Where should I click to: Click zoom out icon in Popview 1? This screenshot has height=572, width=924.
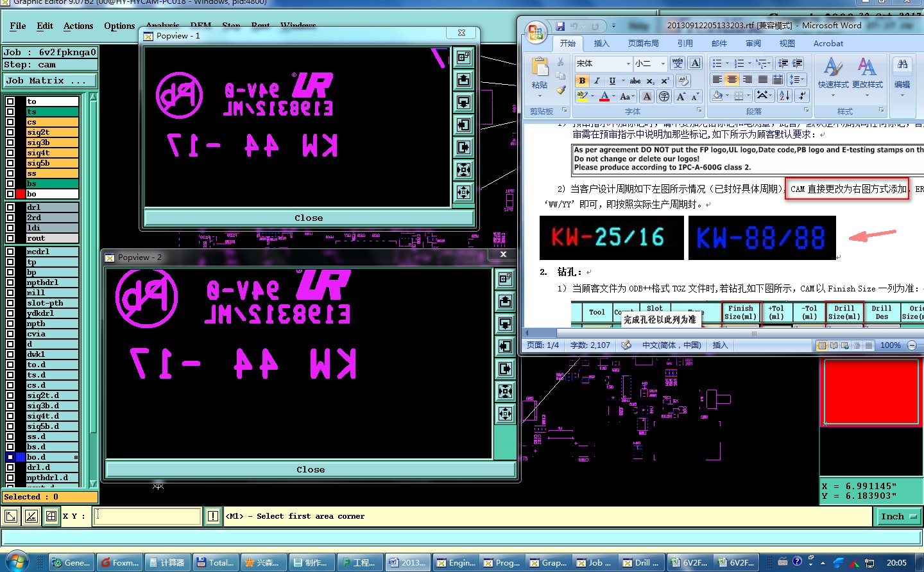(464, 192)
